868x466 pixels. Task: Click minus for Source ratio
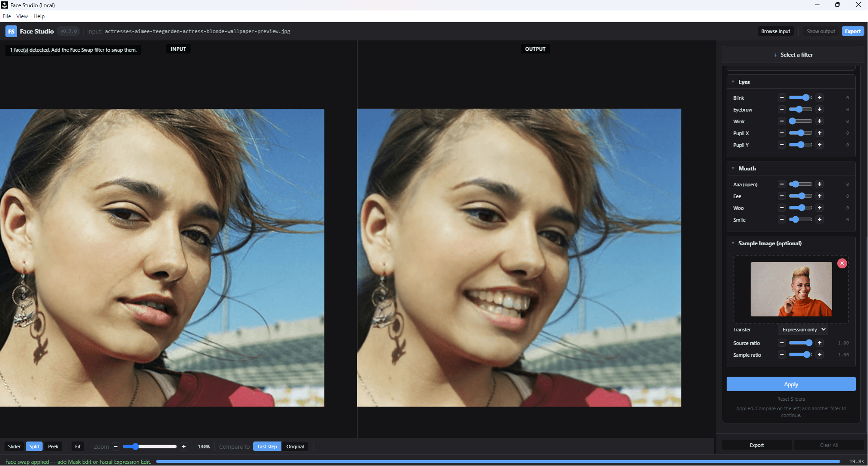click(x=781, y=343)
